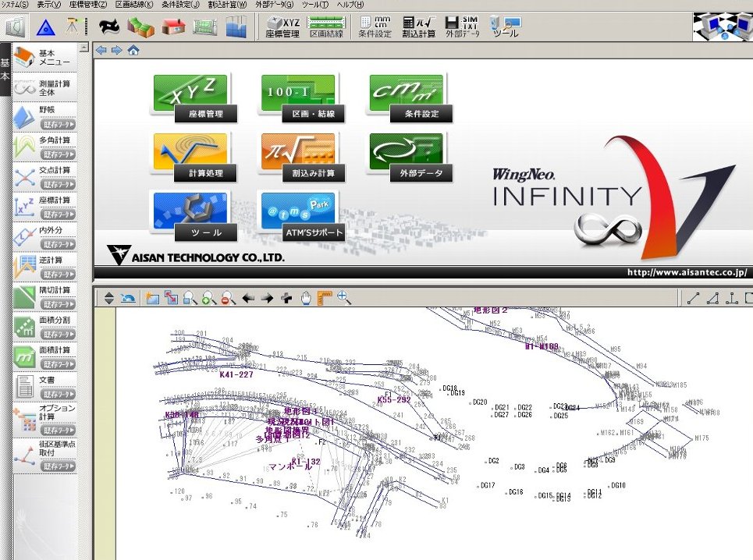
Task: Click the ツール wrench tile in main menu
Action: pyautogui.click(x=193, y=216)
